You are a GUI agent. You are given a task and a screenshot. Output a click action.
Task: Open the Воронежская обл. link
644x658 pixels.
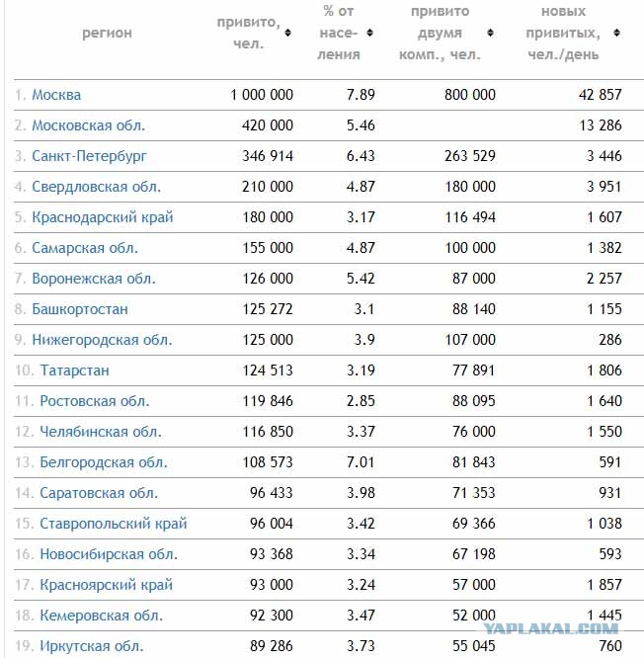tap(94, 279)
